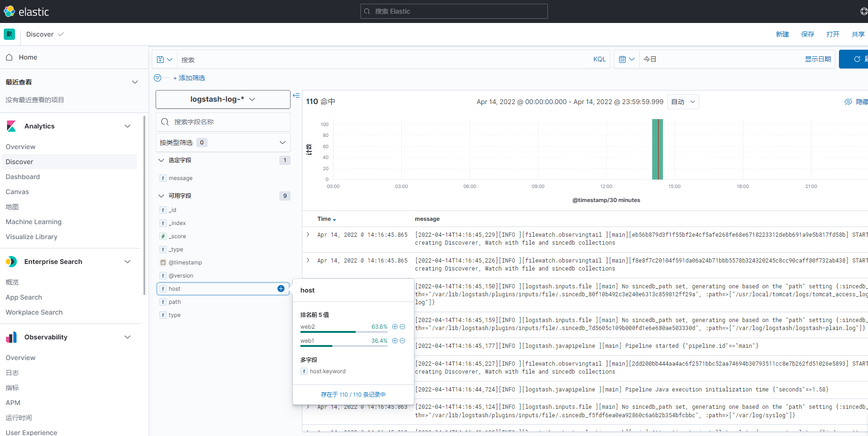Collapse the Observability nav group
The image size is (868, 436).
(127, 337)
